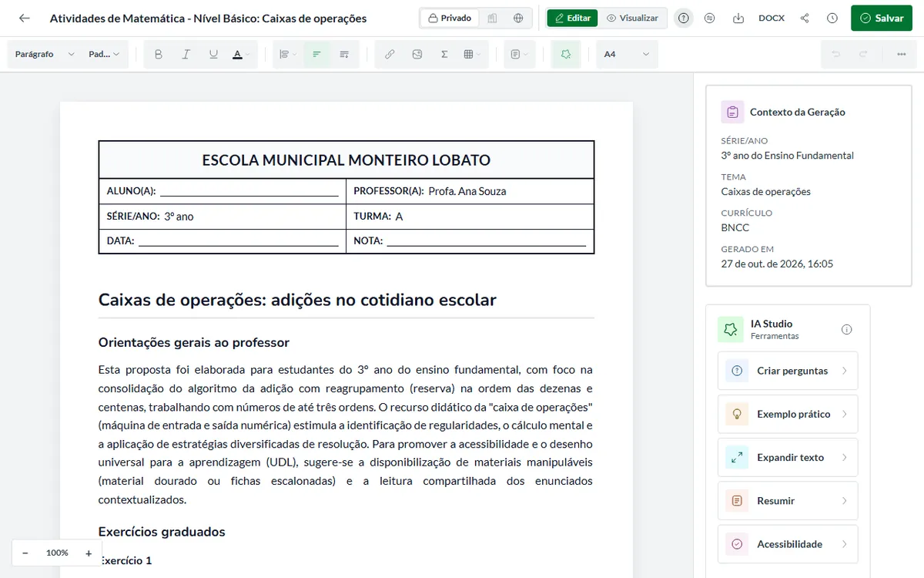Toggle the IA Studio toolbar icon
The width and height of the screenshot is (924, 578).
pos(566,54)
